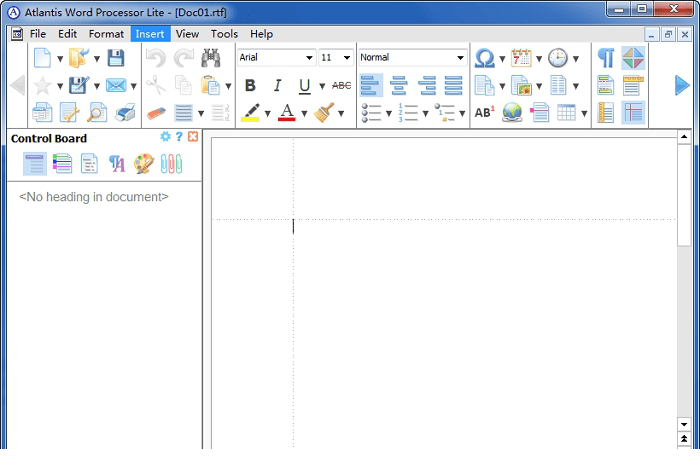Apply red font color

(287, 112)
